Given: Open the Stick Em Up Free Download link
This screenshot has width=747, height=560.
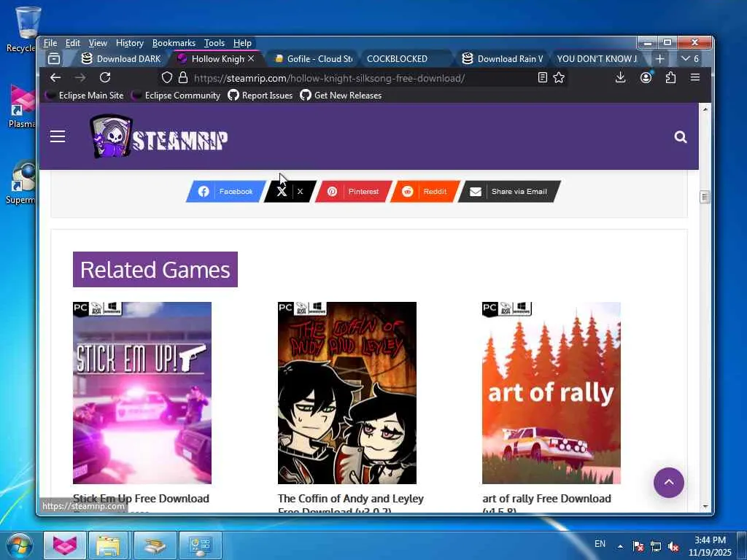Looking at the screenshot, I should click(141, 499).
